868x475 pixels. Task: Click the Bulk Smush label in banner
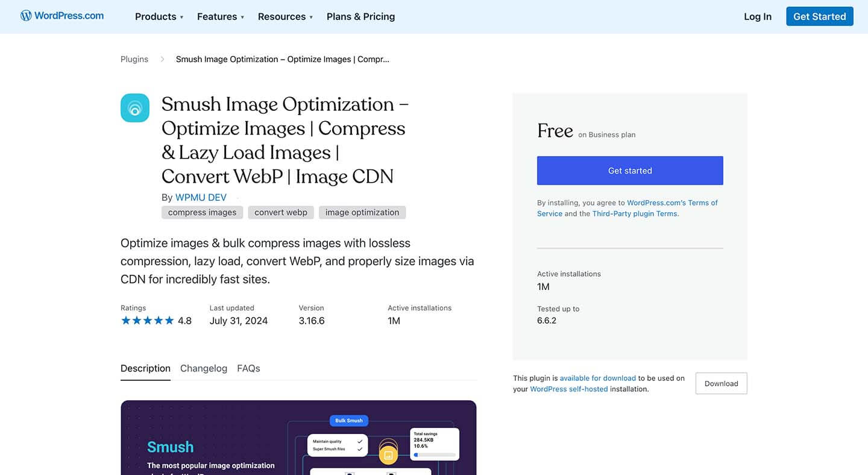coord(349,421)
